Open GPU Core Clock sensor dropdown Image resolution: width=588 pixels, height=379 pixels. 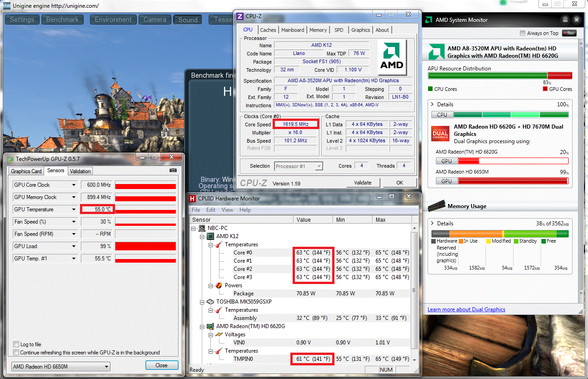point(74,185)
